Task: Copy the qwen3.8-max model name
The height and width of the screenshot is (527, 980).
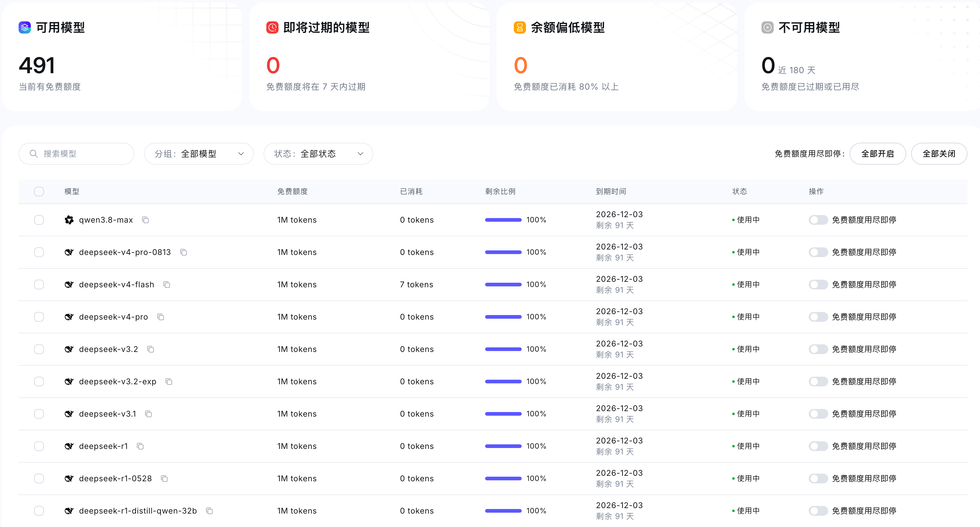Action: (x=145, y=220)
